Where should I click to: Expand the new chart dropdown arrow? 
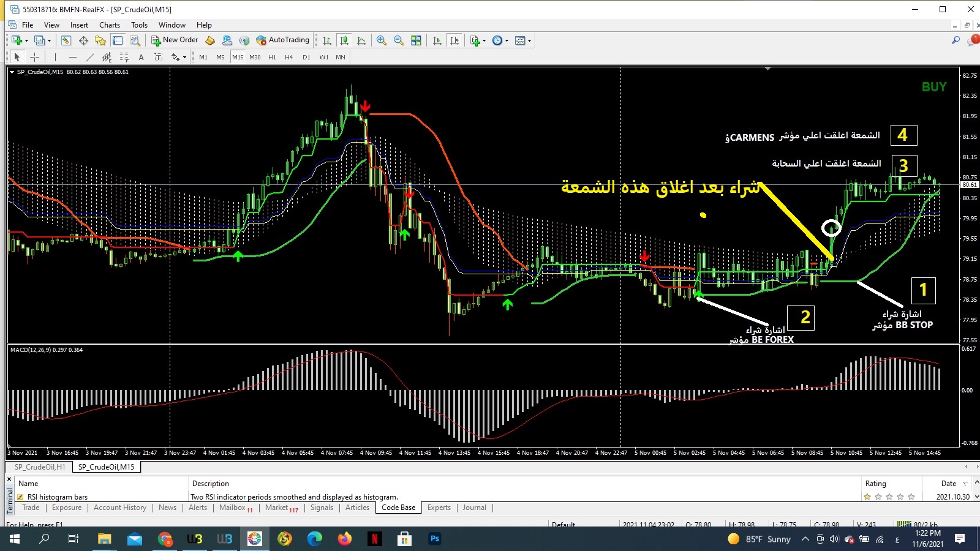click(26, 41)
